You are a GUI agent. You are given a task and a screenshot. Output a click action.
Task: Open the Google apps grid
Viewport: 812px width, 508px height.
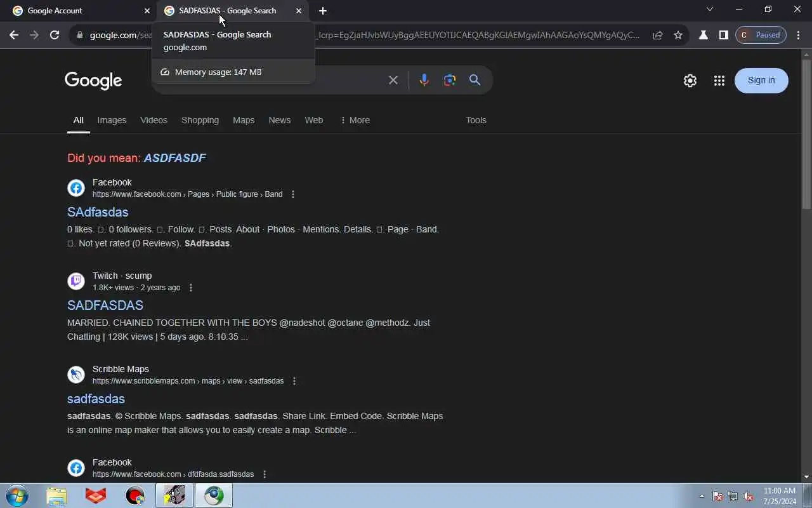[719, 81]
